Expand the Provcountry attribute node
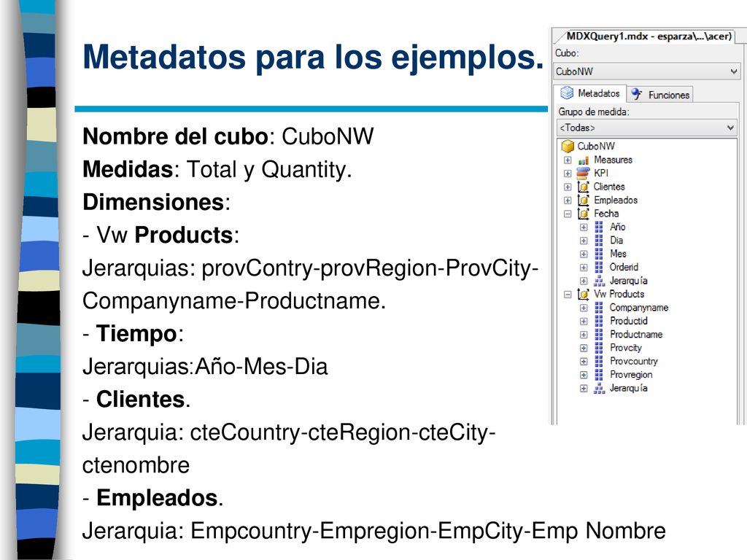 584,362
